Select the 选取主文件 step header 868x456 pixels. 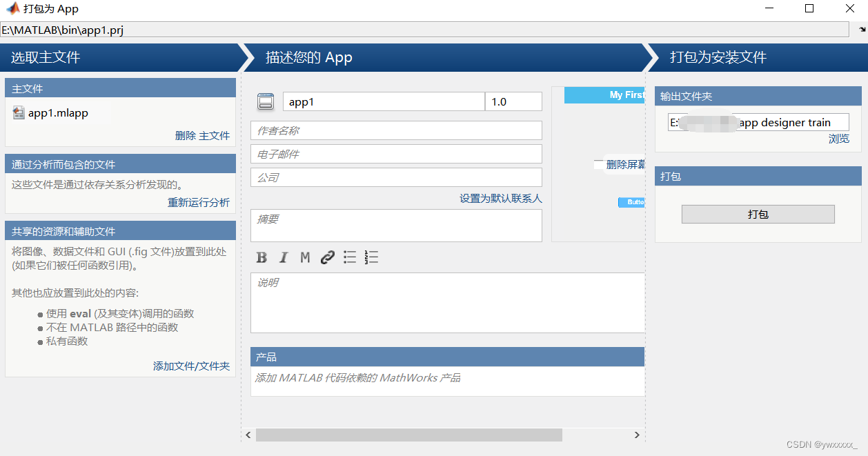121,57
